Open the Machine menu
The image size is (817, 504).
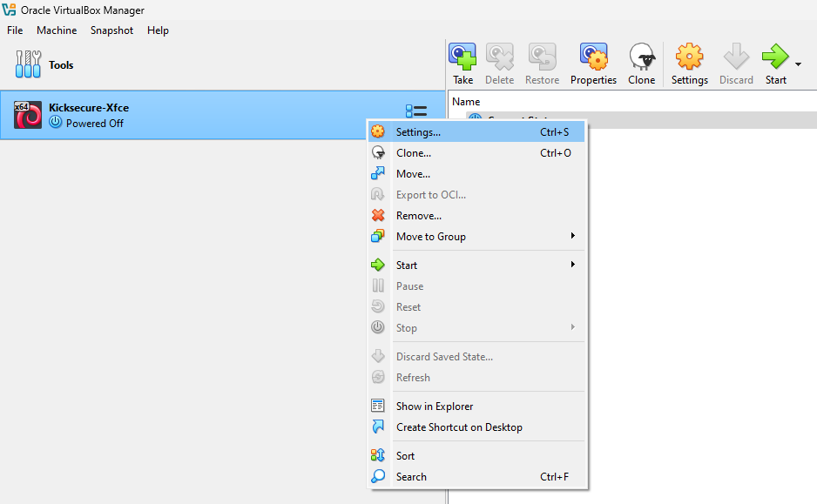point(57,30)
